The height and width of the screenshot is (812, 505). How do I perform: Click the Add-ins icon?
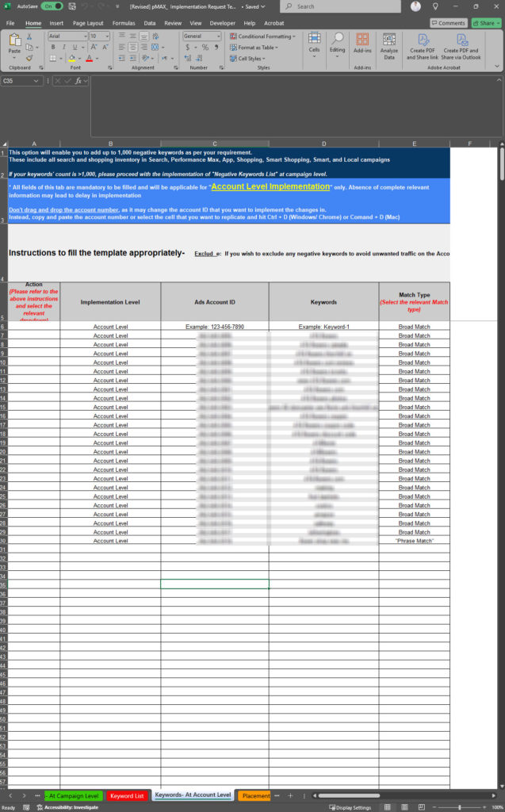coord(362,45)
